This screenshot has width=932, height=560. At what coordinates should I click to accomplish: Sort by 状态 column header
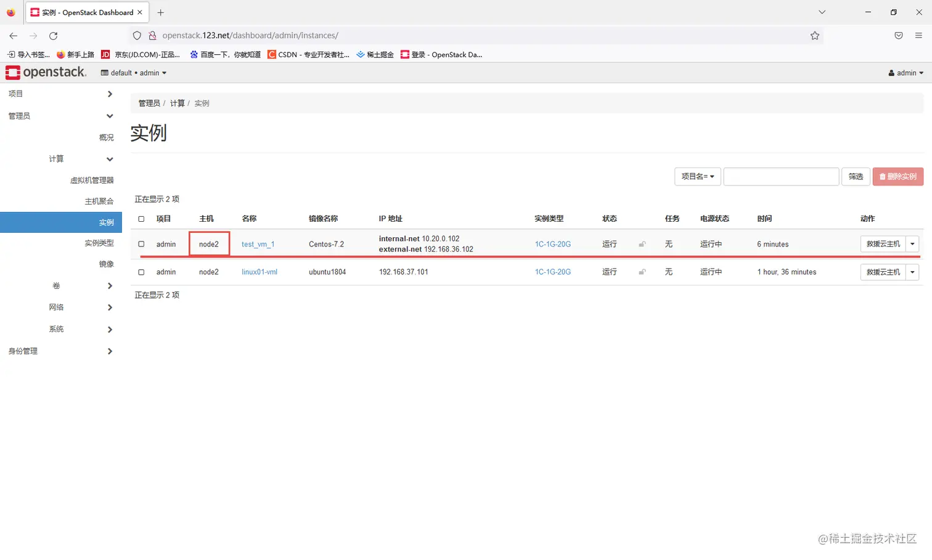point(610,219)
